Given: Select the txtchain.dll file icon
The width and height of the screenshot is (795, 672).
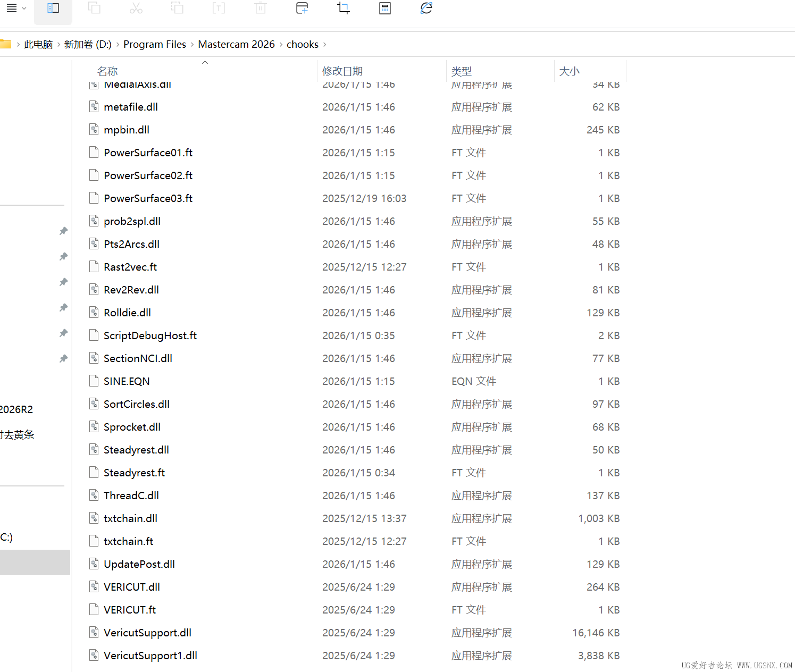Looking at the screenshot, I should (94, 518).
